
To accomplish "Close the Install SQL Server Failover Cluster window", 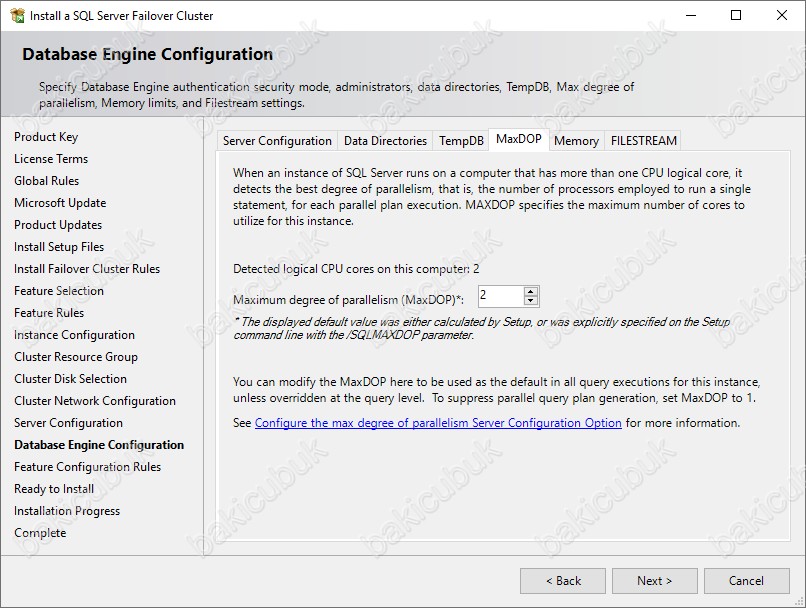I will click(x=782, y=15).
